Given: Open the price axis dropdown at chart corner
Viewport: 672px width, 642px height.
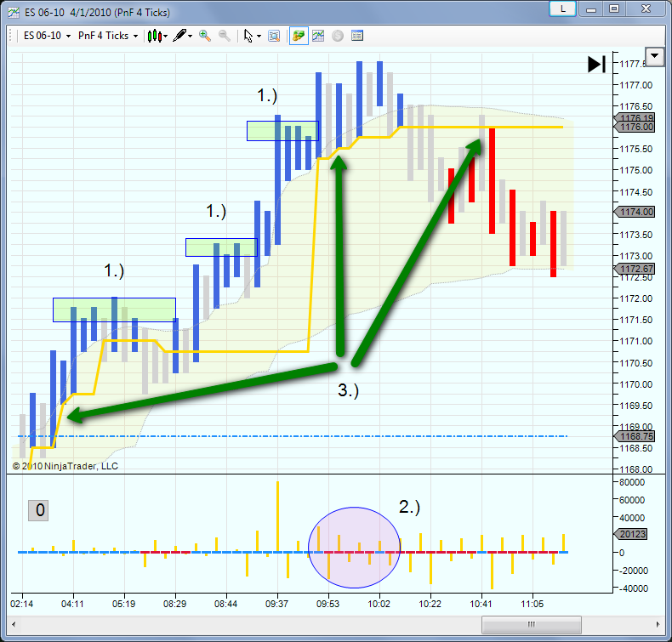Looking at the screenshot, I should (x=654, y=56).
